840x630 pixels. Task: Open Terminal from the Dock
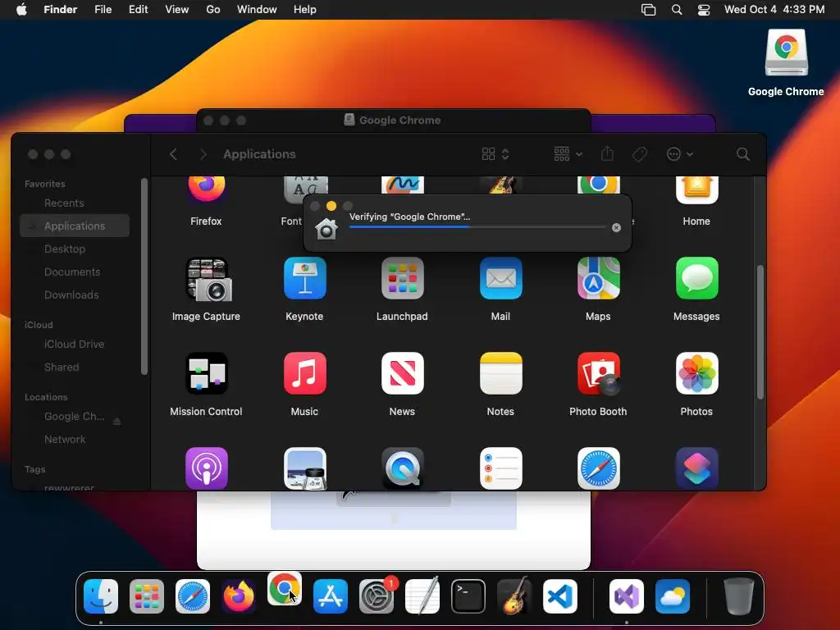pos(468,596)
